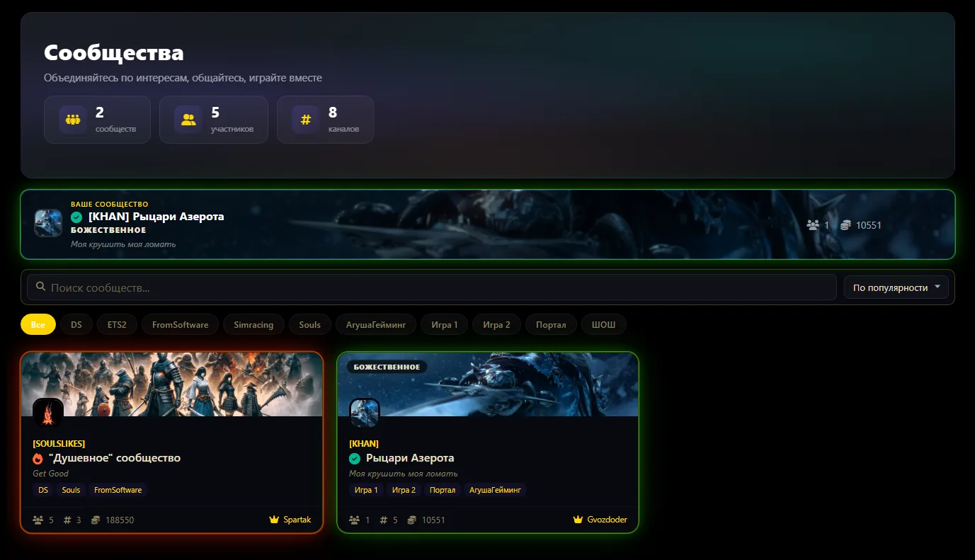The width and height of the screenshot is (975, 560).
Task: Click the crown icon next to Spartak
Action: pos(274,520)
